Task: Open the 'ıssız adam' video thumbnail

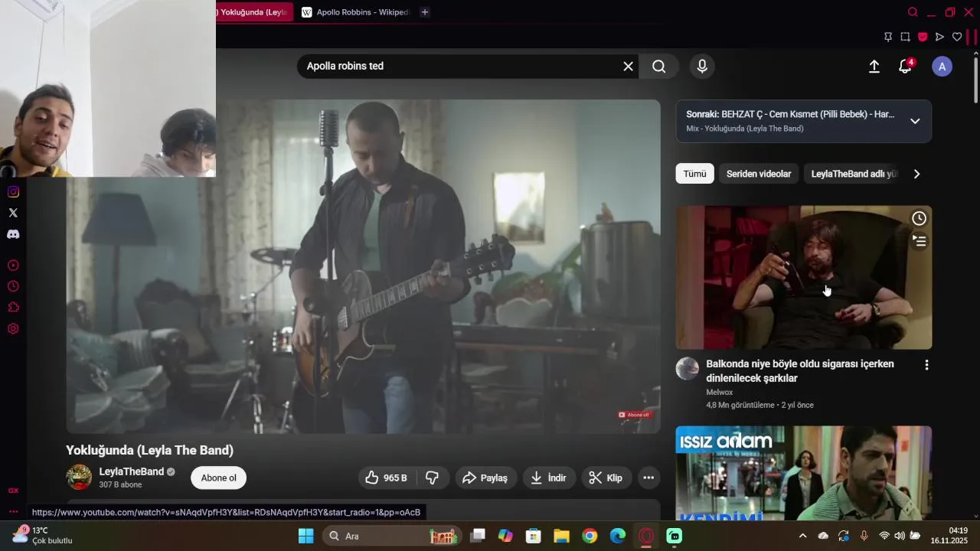Action: 803,473
